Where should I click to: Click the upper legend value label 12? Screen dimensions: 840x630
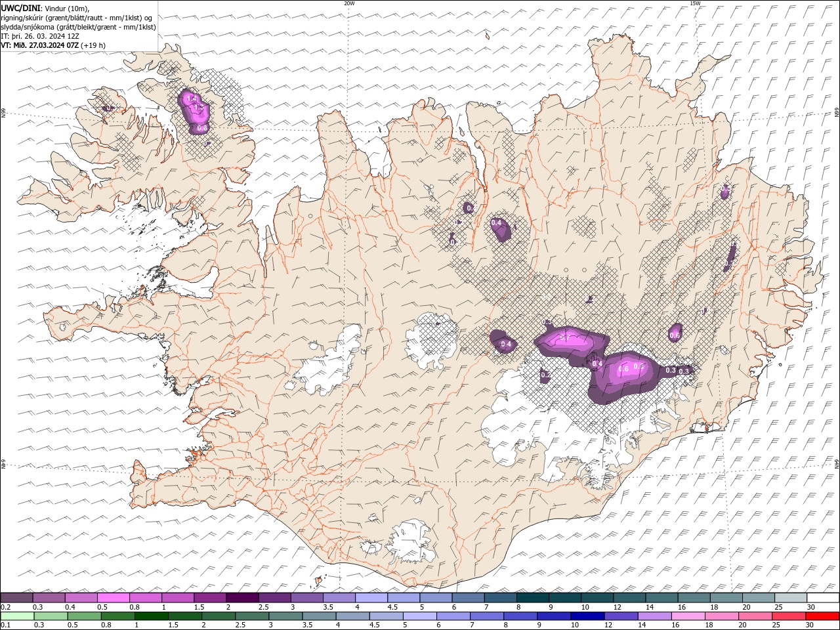tap(617, 607)
